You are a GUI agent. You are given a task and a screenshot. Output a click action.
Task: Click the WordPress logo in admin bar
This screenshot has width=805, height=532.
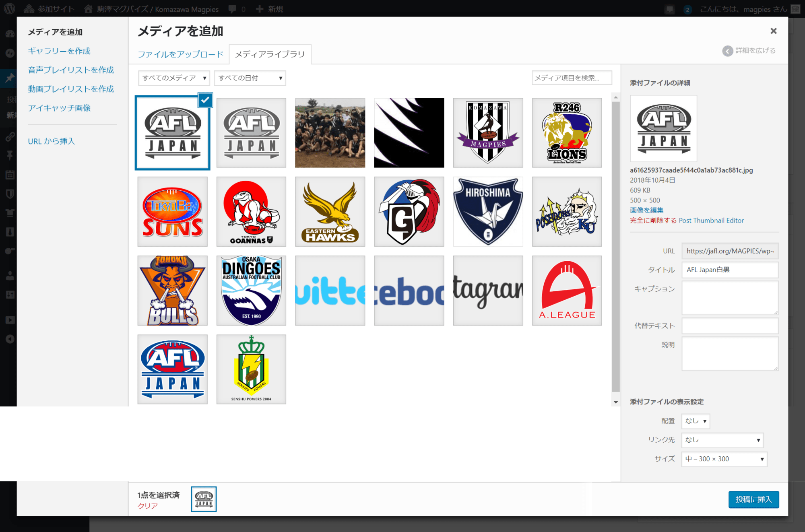[9, 8]
